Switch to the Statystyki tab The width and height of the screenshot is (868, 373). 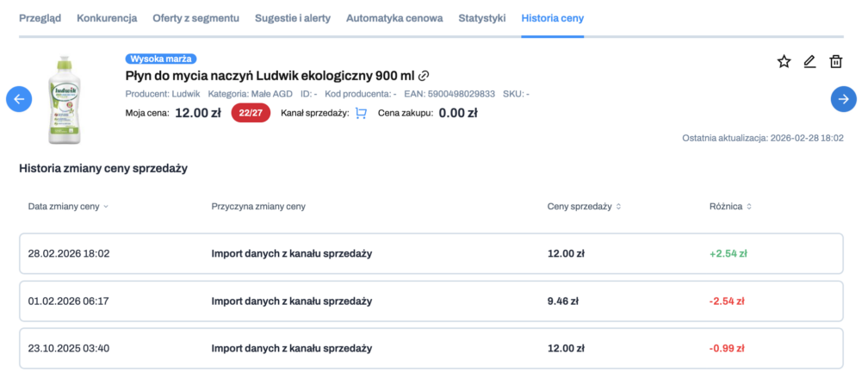coord(482,17)
